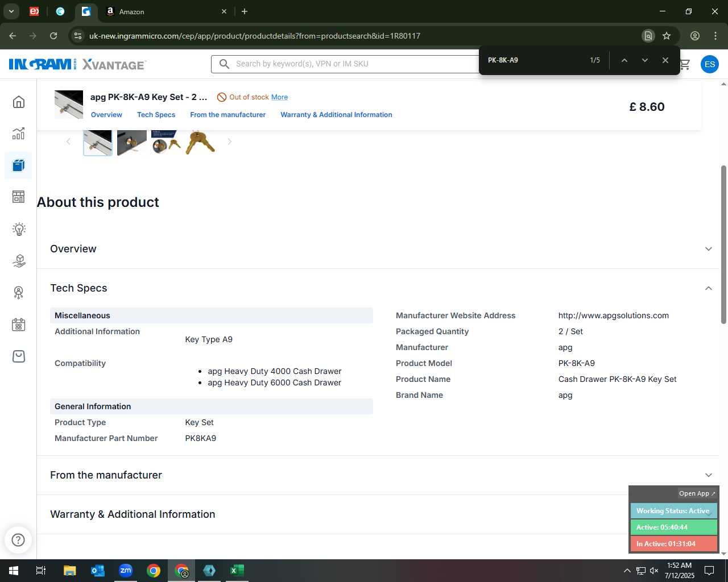Image resolution: width=728 pixels, height=582 pixels.
Task: Select the http://www.apgsolutions.com value
Action: pos(614,315)
